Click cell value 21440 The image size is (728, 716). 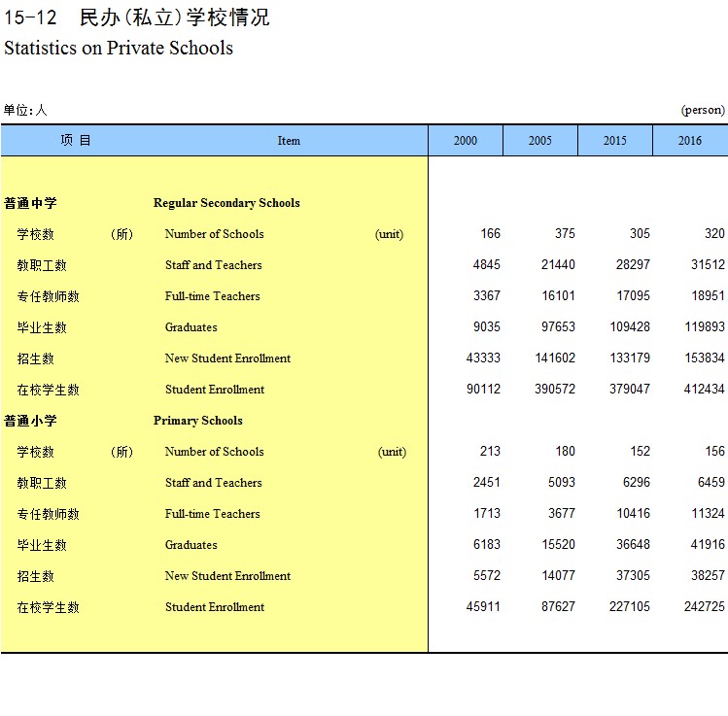tap(558, 264)
